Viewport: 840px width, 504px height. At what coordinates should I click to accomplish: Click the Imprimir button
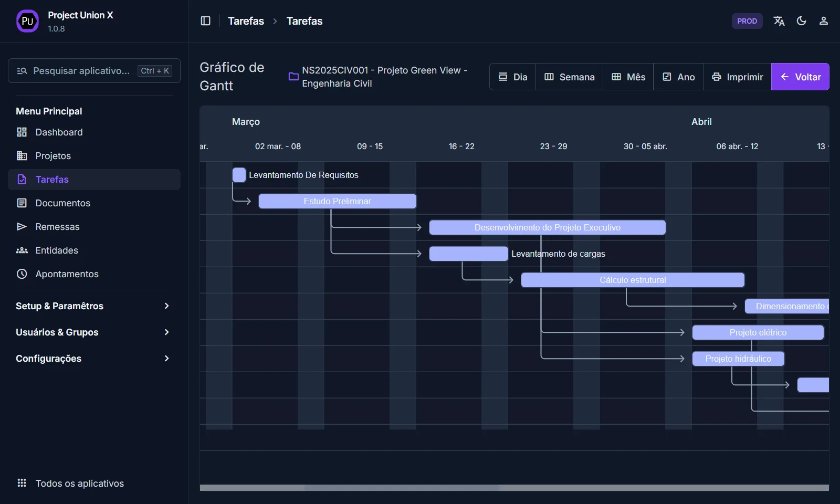737,77
